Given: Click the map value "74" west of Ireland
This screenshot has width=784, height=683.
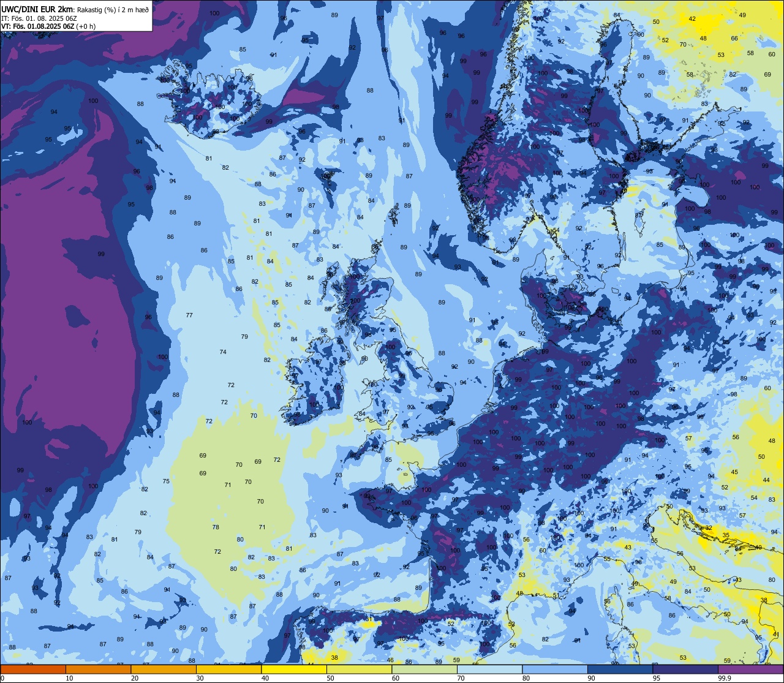Looking at the screenshot, I should 223,352.
